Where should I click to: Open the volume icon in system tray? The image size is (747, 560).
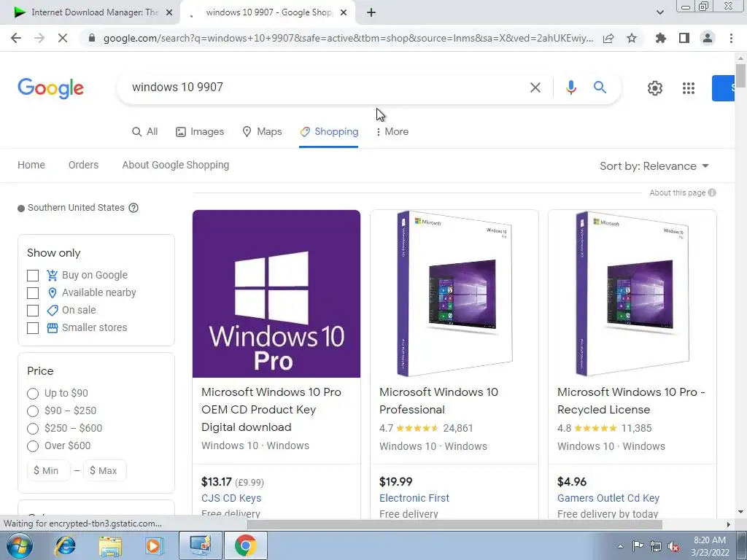[674, 547]
